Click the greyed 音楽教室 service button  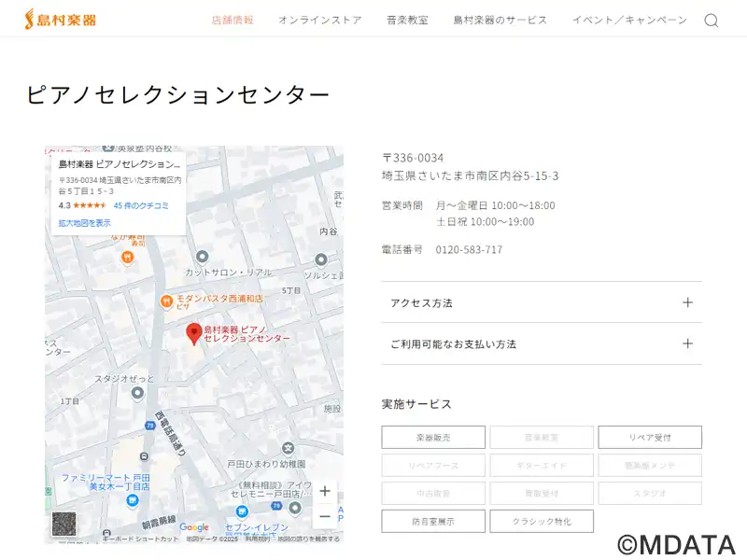coord(542,437)
